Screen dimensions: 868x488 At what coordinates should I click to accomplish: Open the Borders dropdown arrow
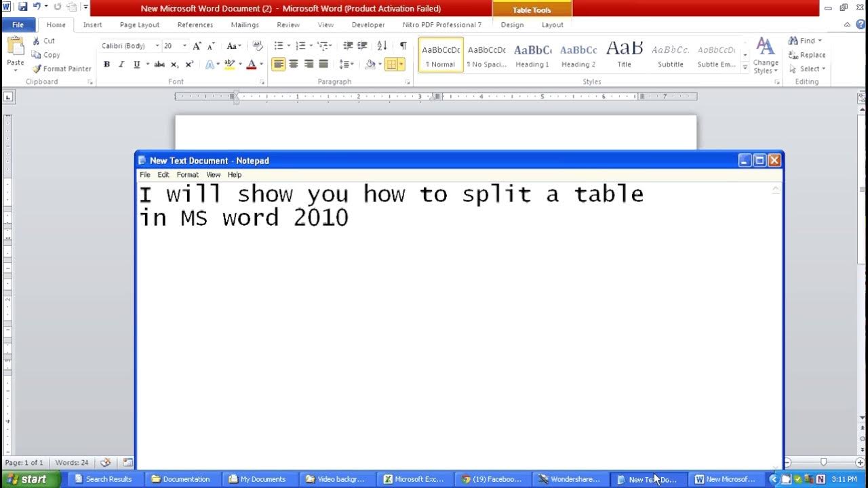401,64
